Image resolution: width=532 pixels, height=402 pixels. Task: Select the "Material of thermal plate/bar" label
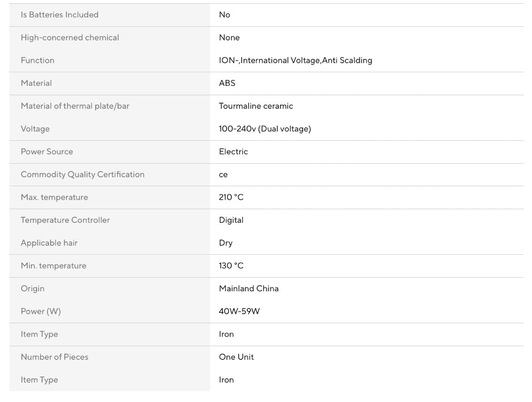[x=75, y=106]
